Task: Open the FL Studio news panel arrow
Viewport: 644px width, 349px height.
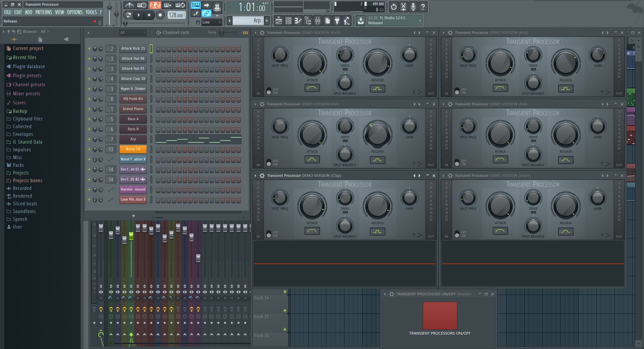Action: tap(420, 20)
